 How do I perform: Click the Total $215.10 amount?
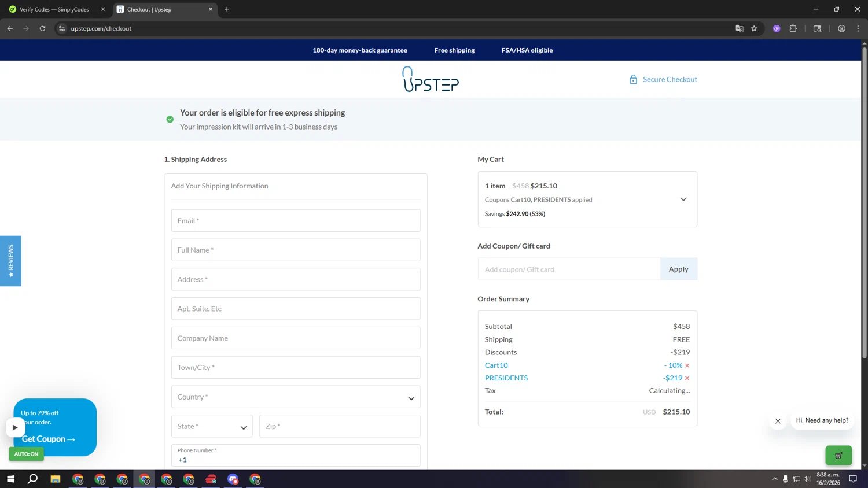pyautogui.click(x=676, y=412)
